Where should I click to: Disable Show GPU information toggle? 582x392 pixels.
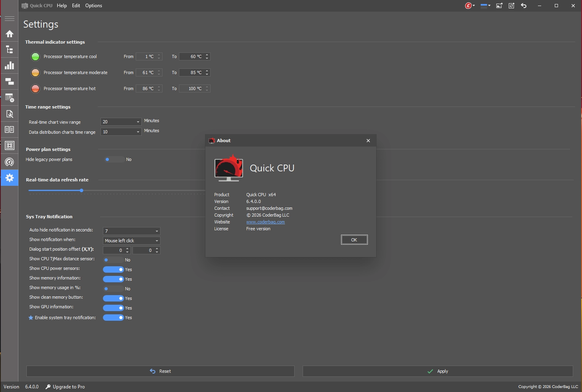[114, 308]
